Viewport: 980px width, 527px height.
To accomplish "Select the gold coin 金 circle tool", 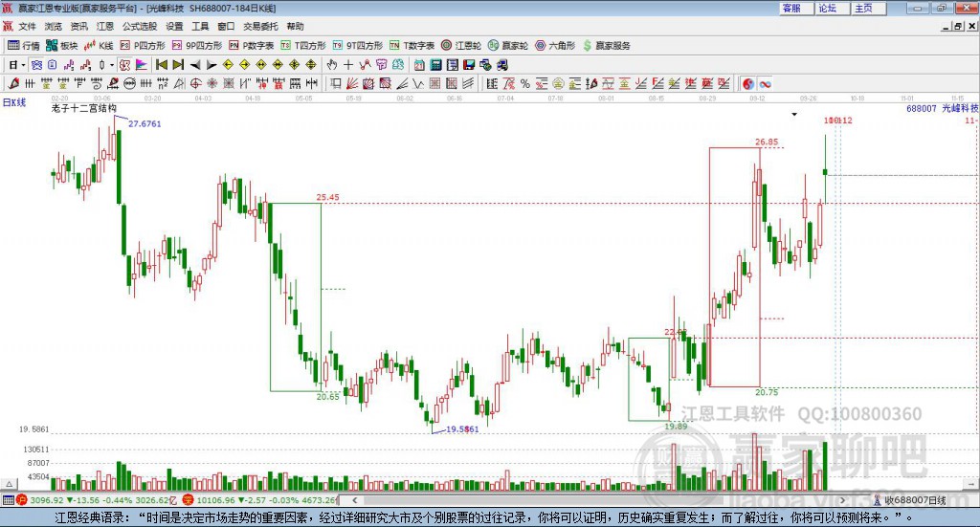I will 558,83.
